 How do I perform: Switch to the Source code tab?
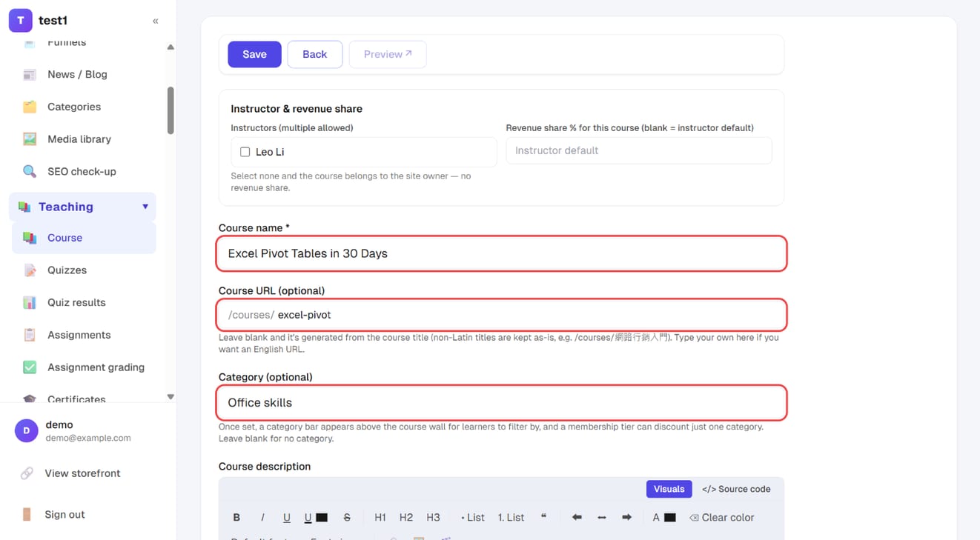736,489
